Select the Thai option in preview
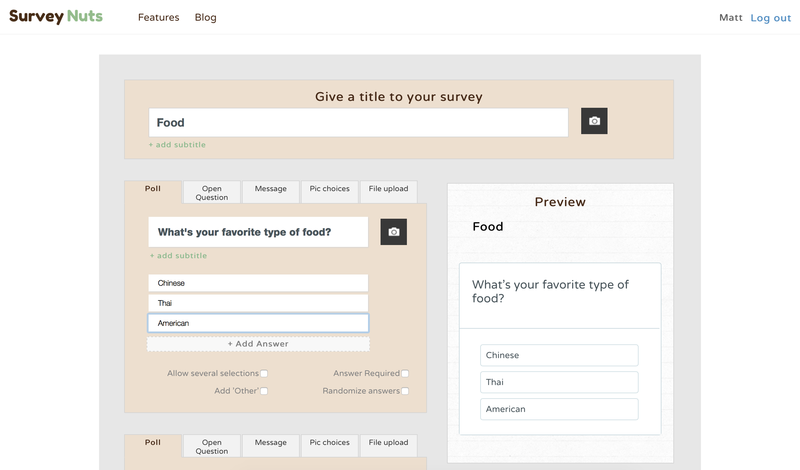 558,382
